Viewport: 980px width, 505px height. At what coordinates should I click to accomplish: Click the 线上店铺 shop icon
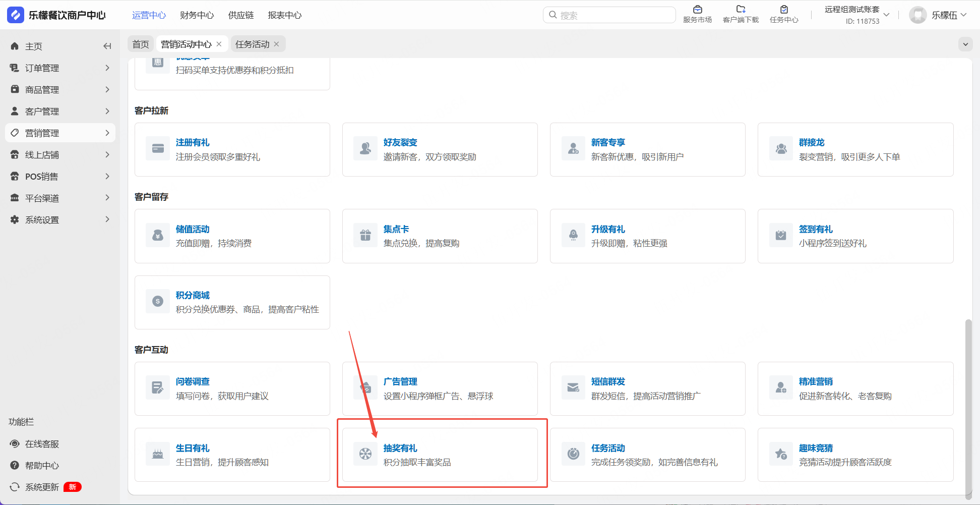(x=15, y=155)
